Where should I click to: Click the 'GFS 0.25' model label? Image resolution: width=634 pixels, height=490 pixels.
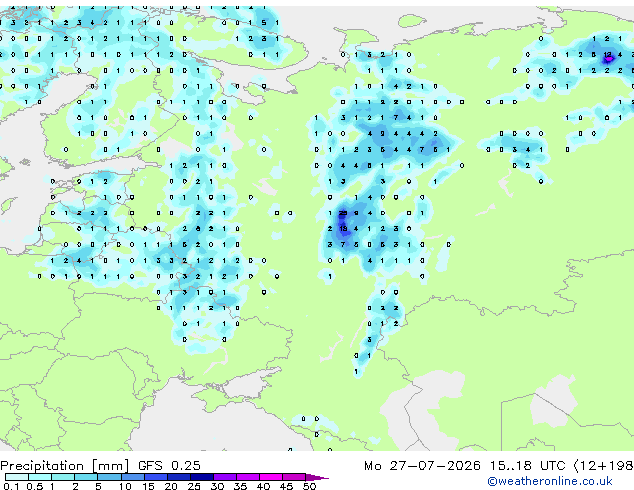pos(169,466)
